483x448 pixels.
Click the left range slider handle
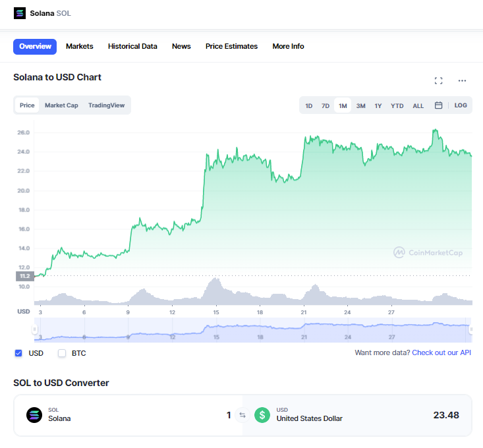pos(34,329)
